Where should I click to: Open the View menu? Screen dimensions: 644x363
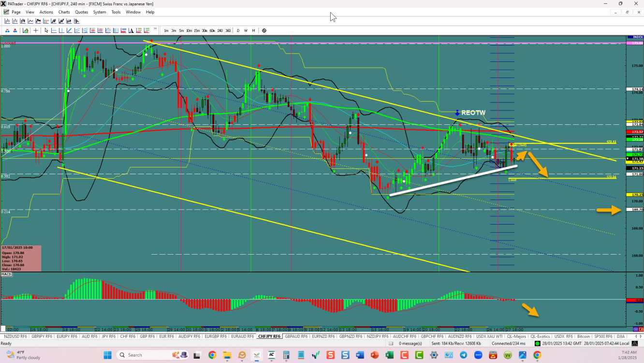(x=30, y=12)
